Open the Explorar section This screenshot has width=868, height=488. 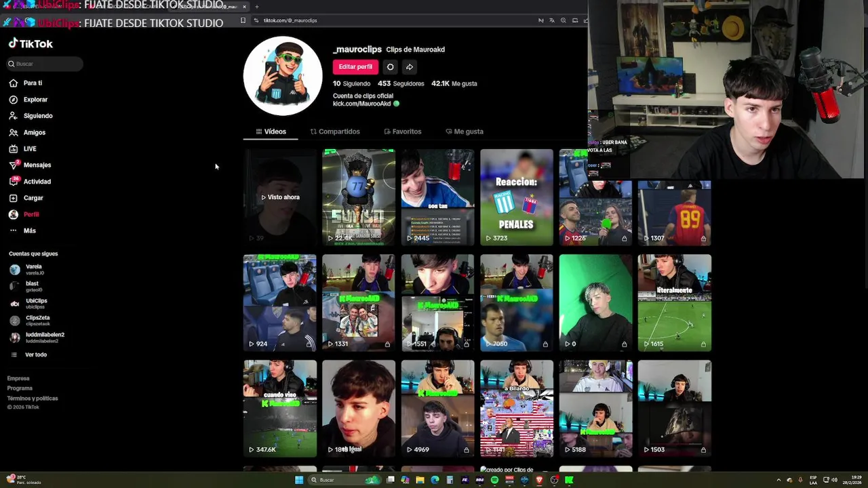[28, 100]
